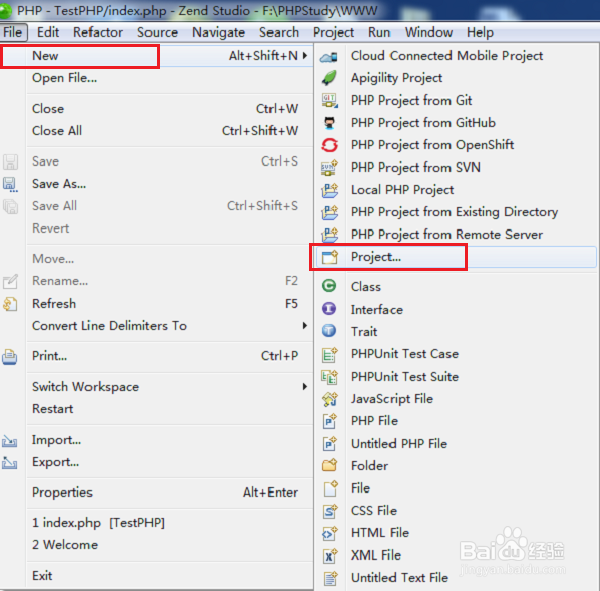Choose Untitled Text File label
The width and height of the screenshot is (600, 591).
(399, 578)
